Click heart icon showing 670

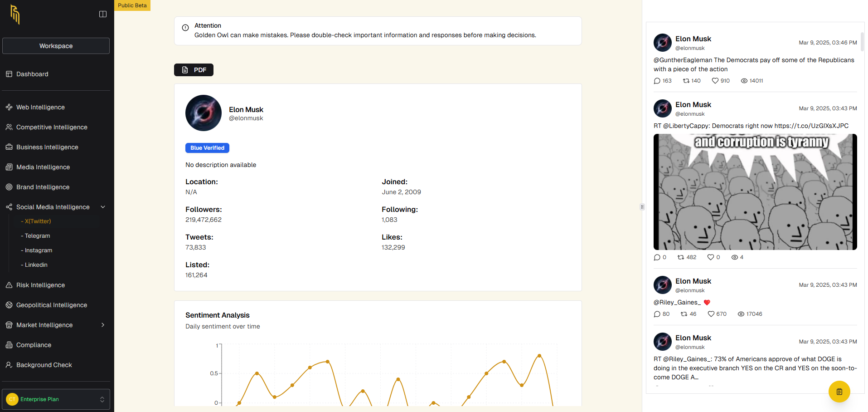tap(711, 314)
